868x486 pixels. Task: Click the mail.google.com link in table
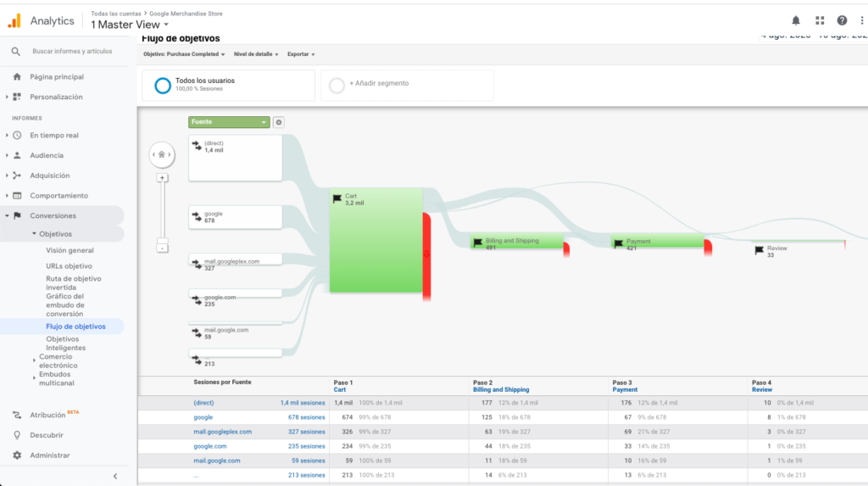point(217,461)
